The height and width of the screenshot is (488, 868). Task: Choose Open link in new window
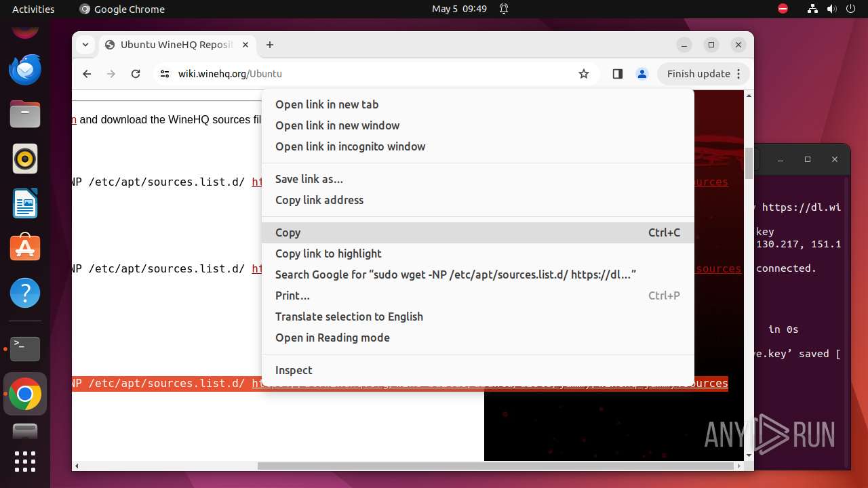point(478,125)
